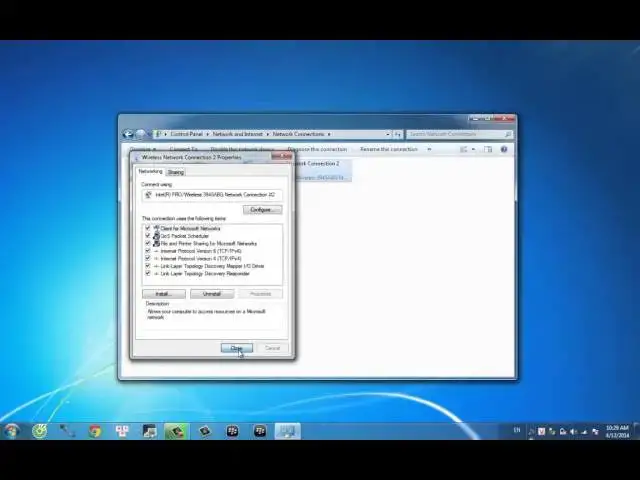
Task: Open the first BlackBerry icon on the taskbar
Action: 232,431
